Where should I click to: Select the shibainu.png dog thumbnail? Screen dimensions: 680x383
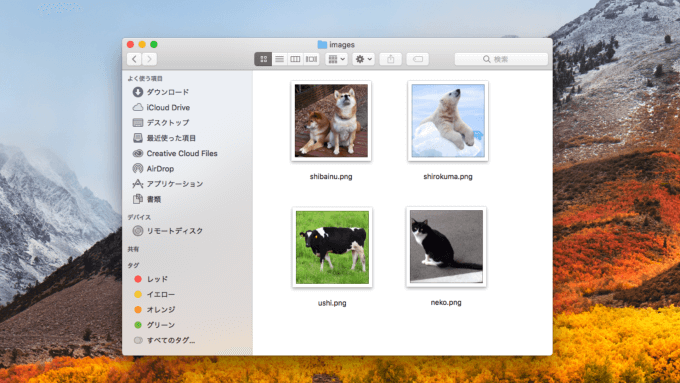pos(331,121)
